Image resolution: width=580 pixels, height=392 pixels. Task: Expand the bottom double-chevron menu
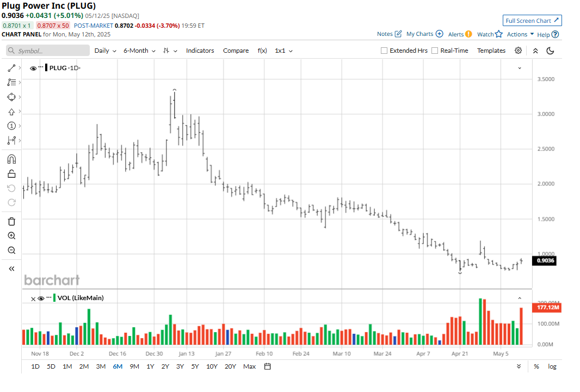point(519,366)
